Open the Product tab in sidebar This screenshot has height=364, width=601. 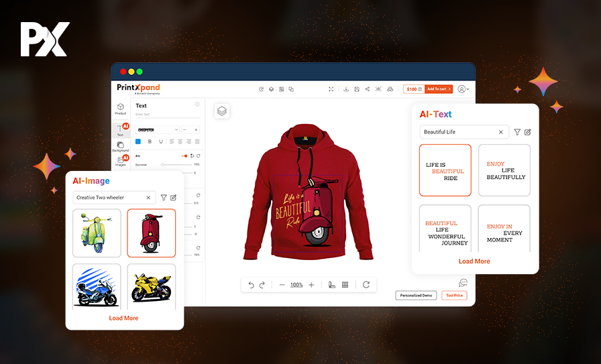click(x=120, y=109)
